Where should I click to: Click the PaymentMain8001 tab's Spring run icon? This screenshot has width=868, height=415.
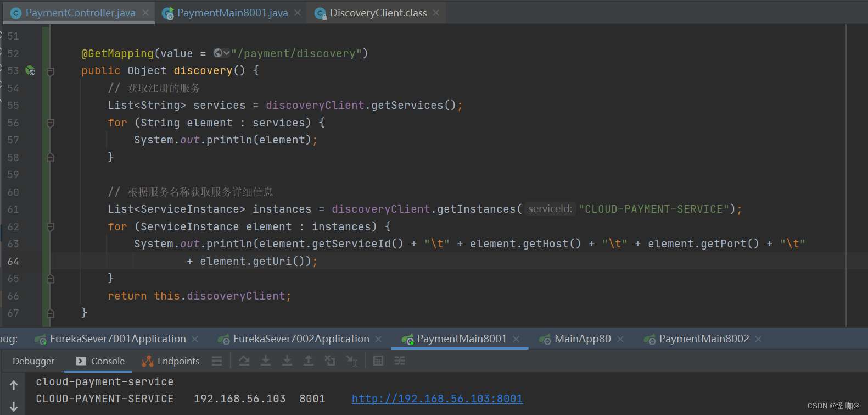(407, 340)
